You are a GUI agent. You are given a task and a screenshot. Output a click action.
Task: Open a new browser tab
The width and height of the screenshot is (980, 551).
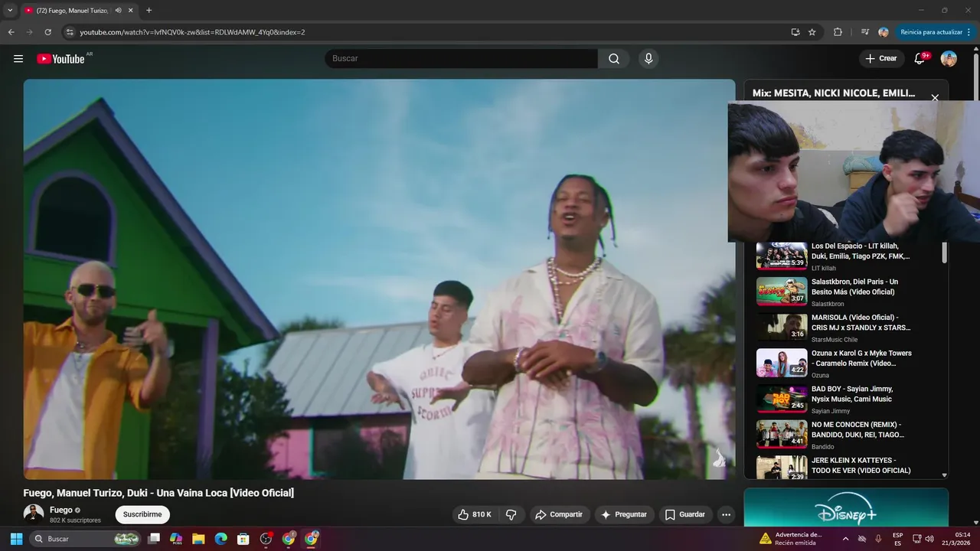click(x=149, y=11)
